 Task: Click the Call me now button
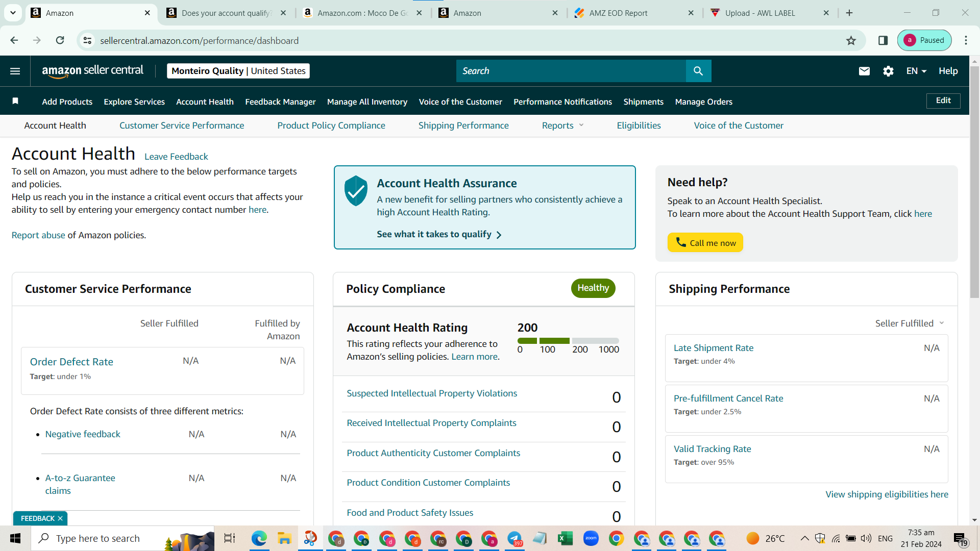coord(705,242)
